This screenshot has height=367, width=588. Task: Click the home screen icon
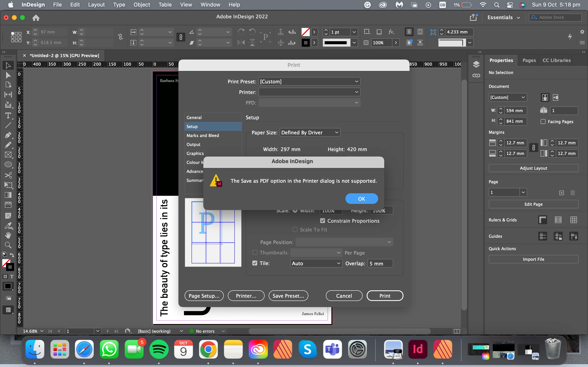click(x=36, y=18)
